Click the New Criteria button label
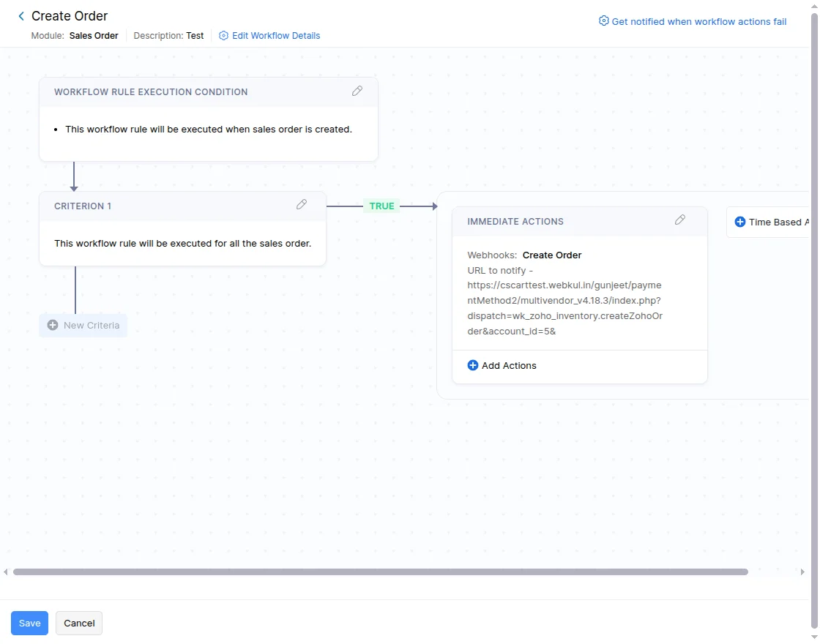 tap(92, 325)
